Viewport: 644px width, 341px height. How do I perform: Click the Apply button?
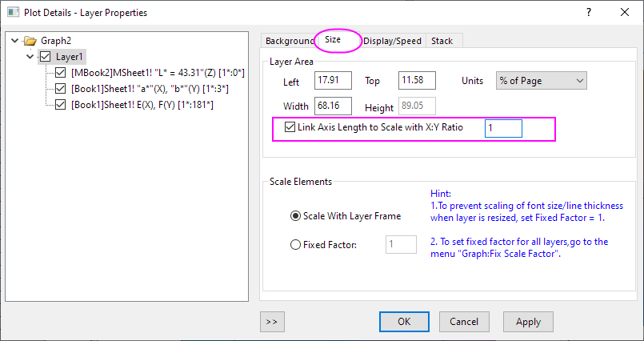point(528,321)
